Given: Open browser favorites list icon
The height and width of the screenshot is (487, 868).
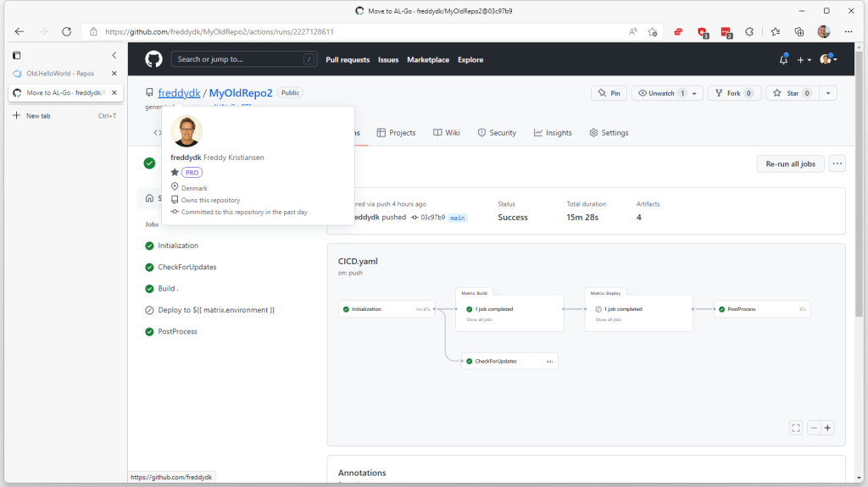Looking at the screenshot, I should click(x=775, y=31).
